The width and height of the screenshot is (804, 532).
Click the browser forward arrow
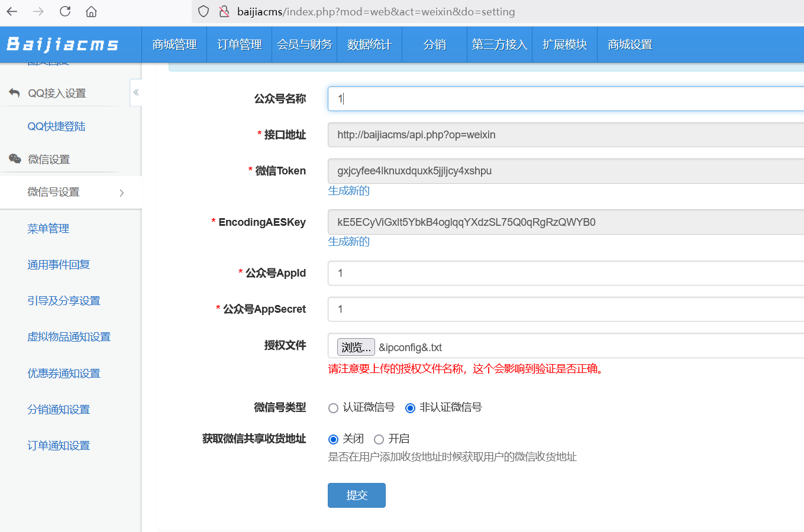click(x=38, y=11)
